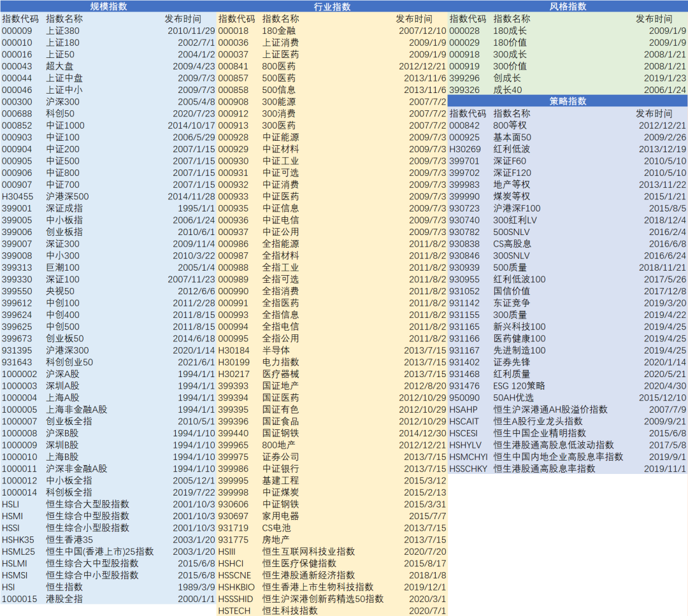Click the 上证医药 name cell
Screen dimensions: 688x616
(x=280, y=54)
